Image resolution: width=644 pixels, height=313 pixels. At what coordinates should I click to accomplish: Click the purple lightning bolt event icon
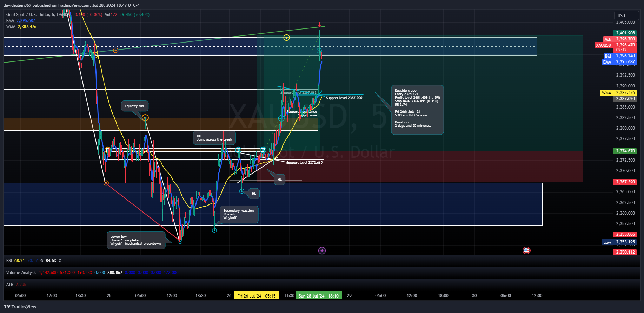point(322,250)
